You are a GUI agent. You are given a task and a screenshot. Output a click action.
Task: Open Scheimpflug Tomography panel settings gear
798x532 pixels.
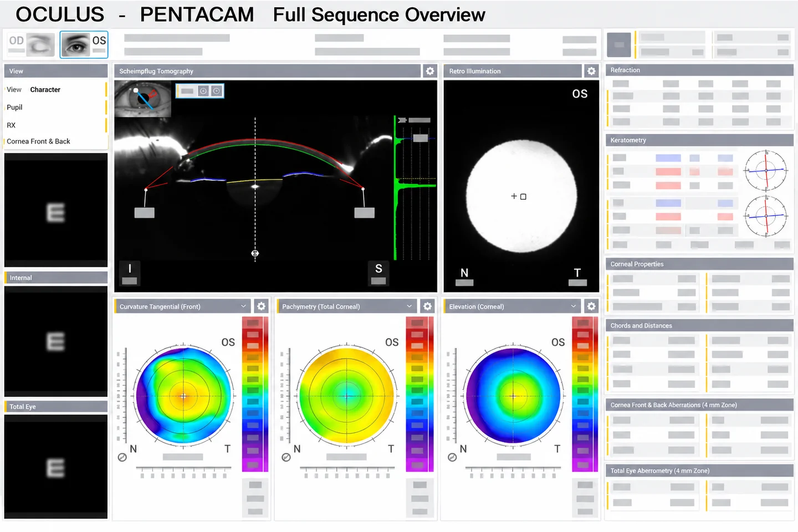click(430, 71)
